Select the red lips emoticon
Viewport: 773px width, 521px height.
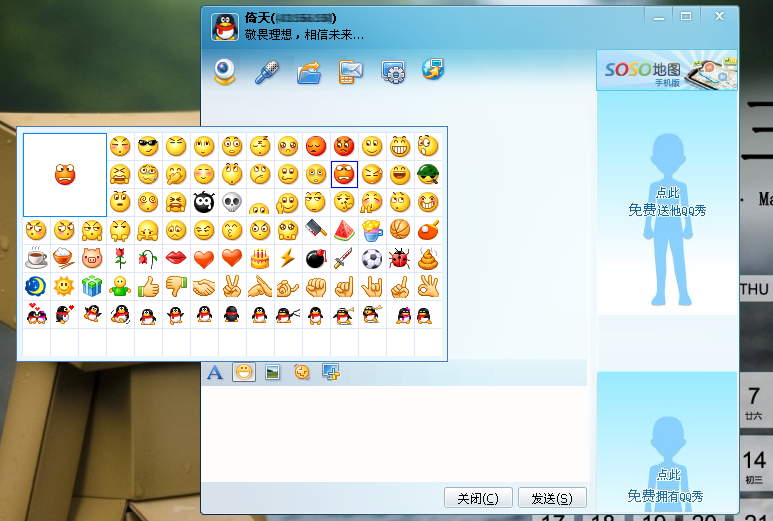coord(176,258)
